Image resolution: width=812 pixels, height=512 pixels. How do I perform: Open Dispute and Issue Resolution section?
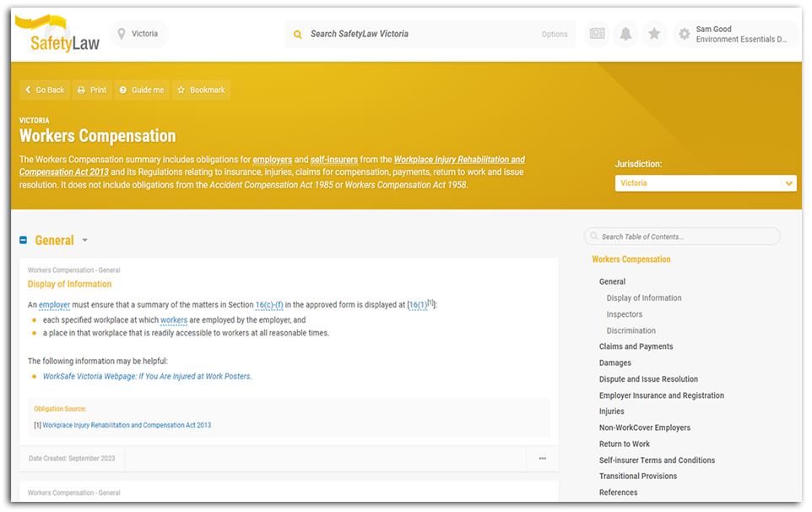(648, 379)
